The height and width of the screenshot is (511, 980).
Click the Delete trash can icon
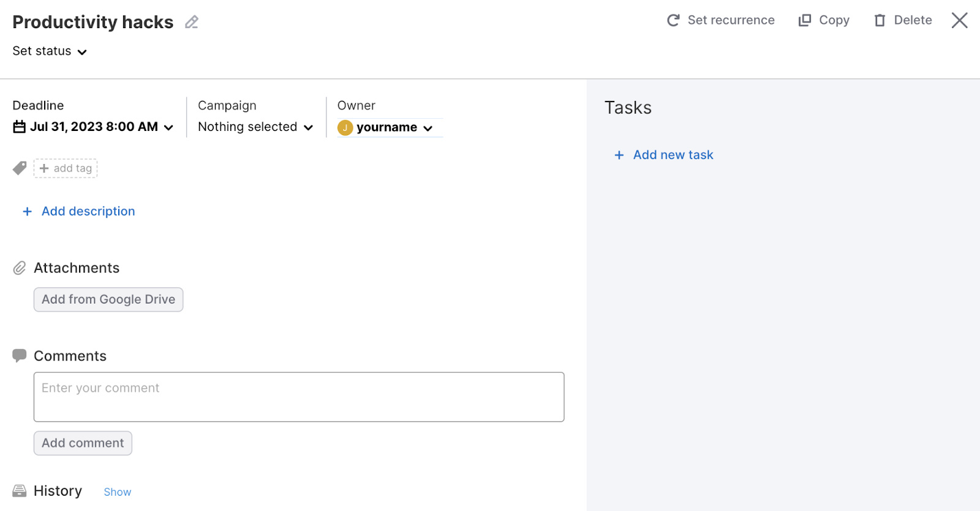click(880, 20)
